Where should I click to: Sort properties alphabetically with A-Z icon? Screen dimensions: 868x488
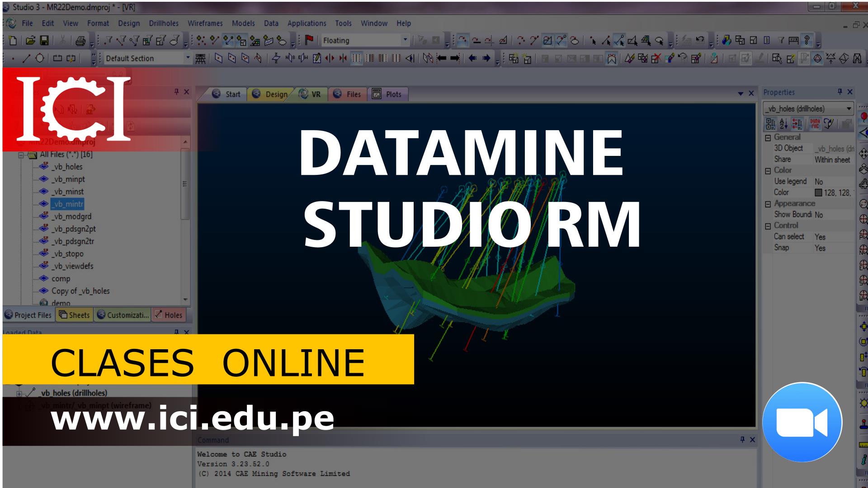pos(784,123)
